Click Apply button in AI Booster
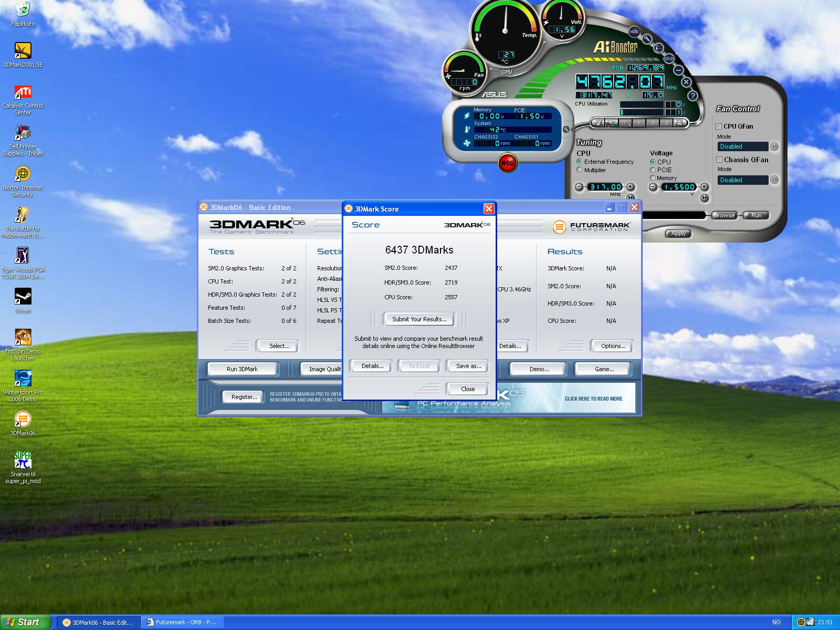Viewport: 840px width, 630px height. pyautogui.click(x=678, y=234)
